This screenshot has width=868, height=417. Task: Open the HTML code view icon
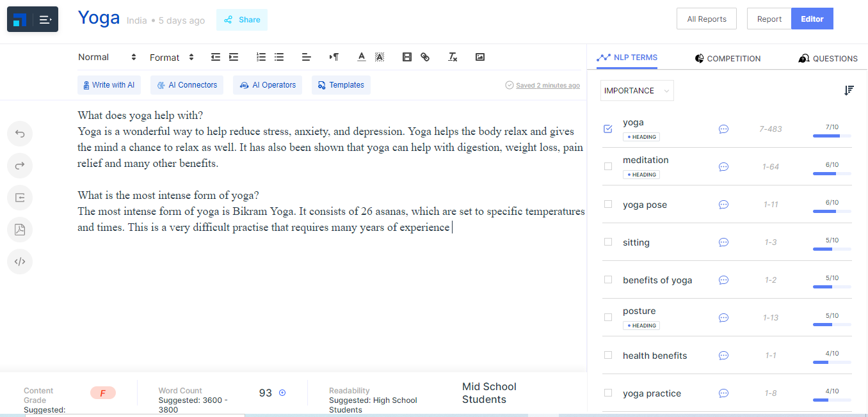coord(20,262)
